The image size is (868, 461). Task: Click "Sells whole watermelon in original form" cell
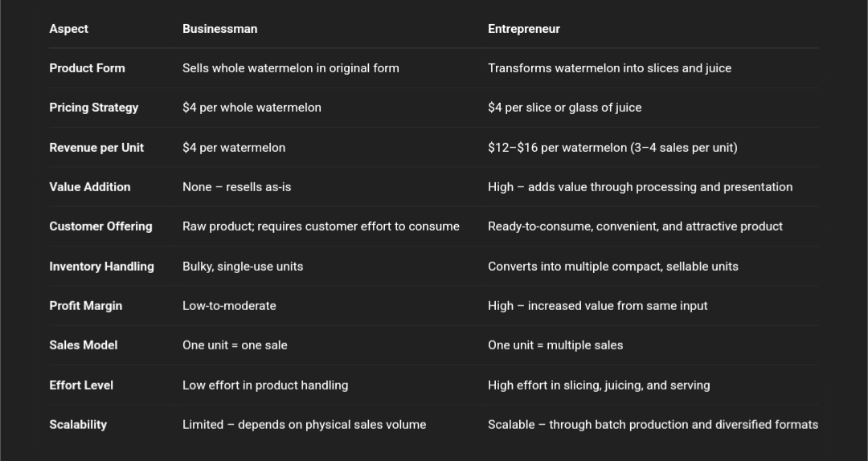[x=290, y=68]
